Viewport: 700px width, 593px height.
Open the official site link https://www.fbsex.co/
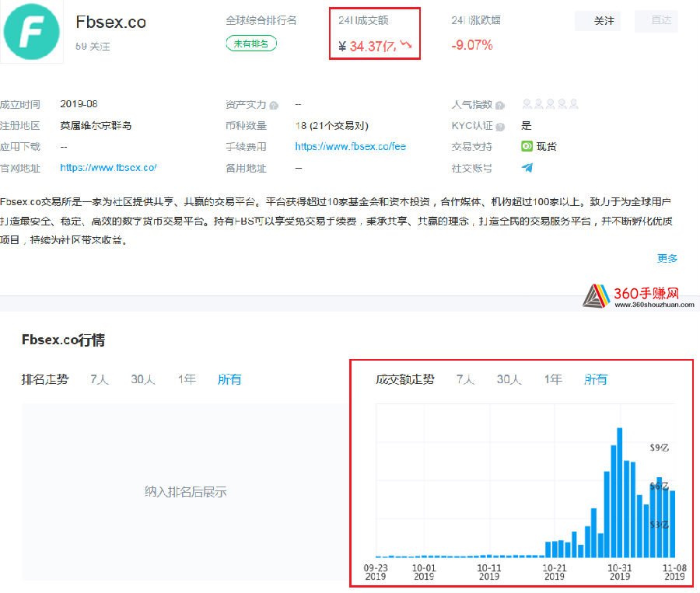[108, 168]
